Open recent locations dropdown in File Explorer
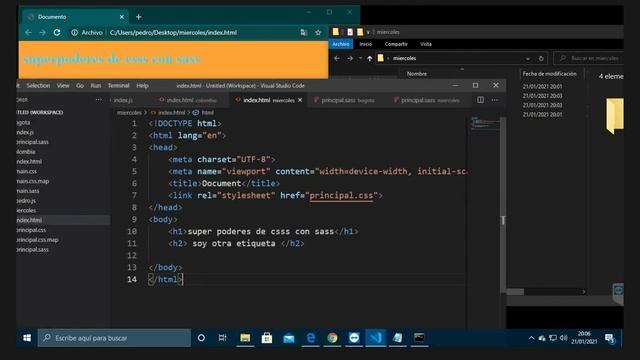Image resolution: width=640 pixels, height=360 pixels. point(360,58)
